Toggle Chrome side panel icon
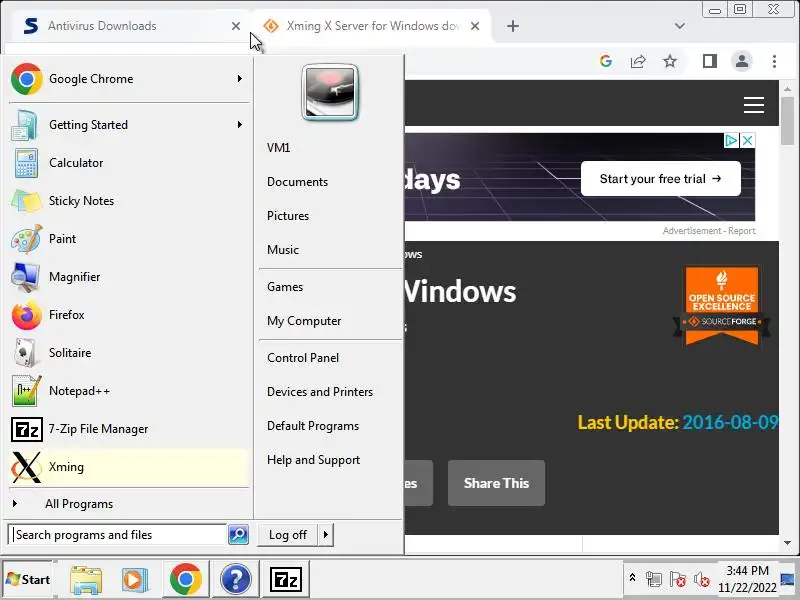This screenshot has width=800, height=600. 710,62
